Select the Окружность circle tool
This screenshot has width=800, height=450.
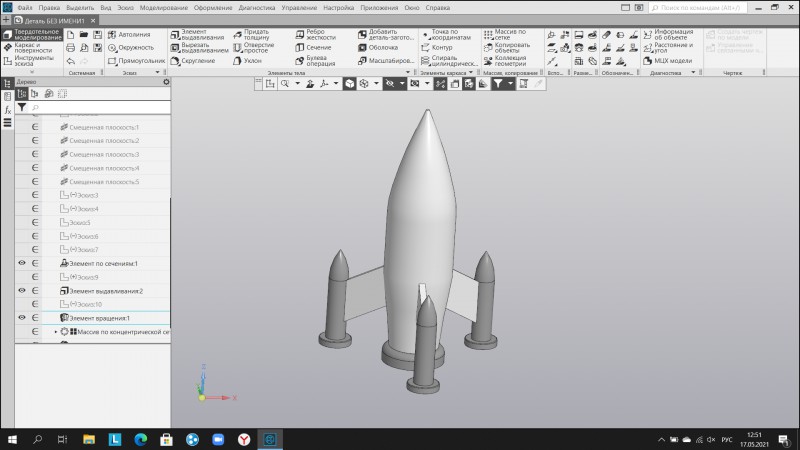(131, 47)
